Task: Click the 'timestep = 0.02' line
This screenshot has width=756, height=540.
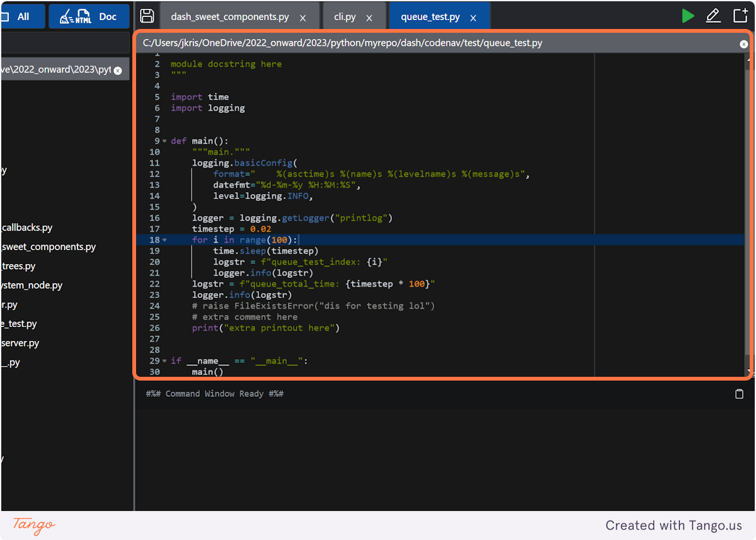Action: [232, 229]
